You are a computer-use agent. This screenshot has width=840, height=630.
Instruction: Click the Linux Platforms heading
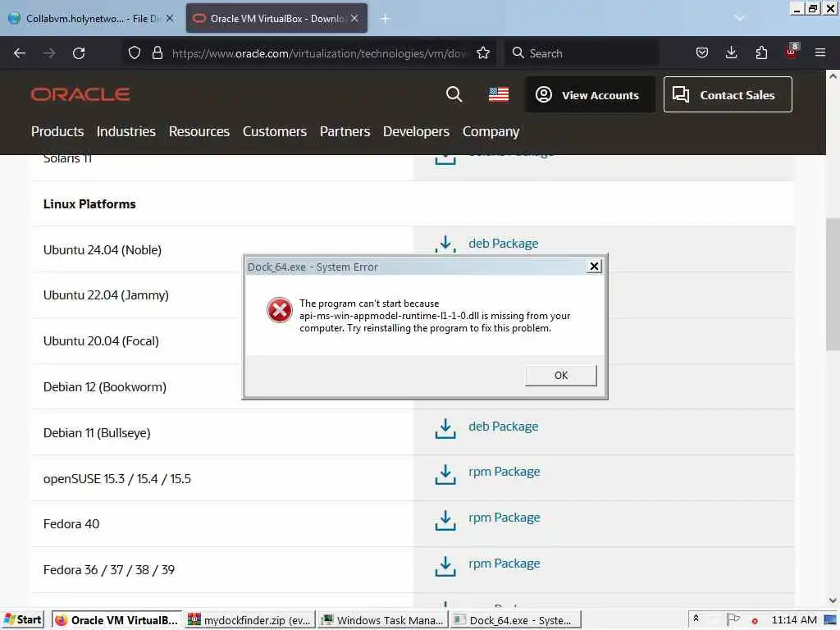[x=89, y=204]
